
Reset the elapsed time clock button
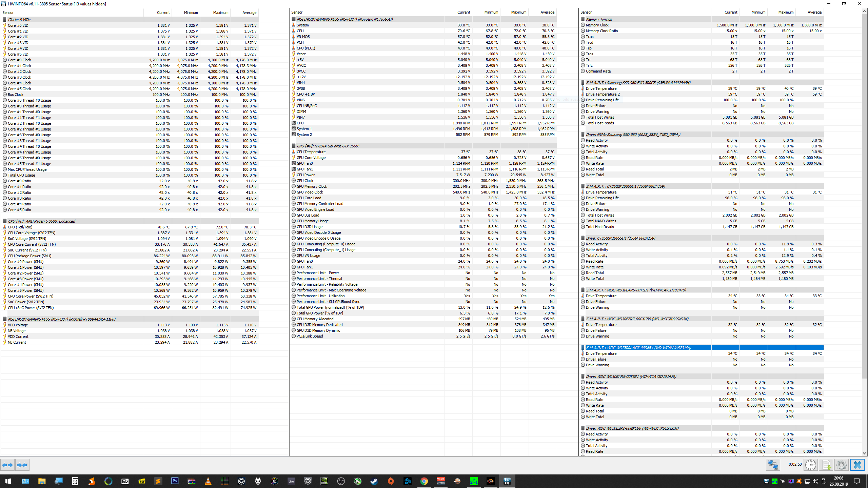click(x=810, y=465)
